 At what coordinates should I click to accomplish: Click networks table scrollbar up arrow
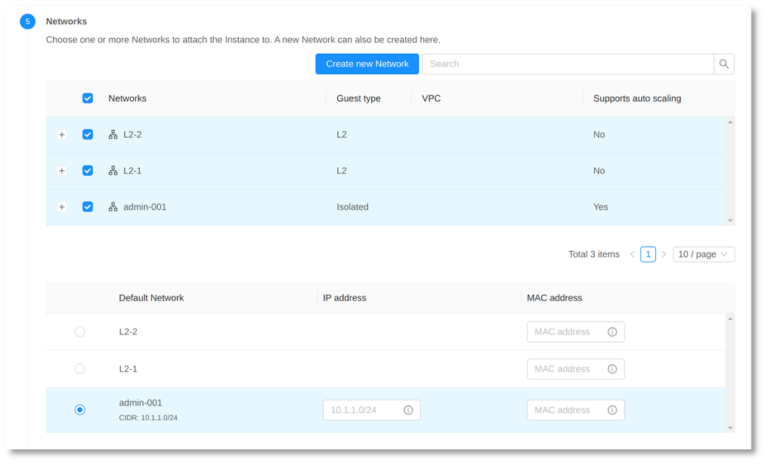point(730,122)
